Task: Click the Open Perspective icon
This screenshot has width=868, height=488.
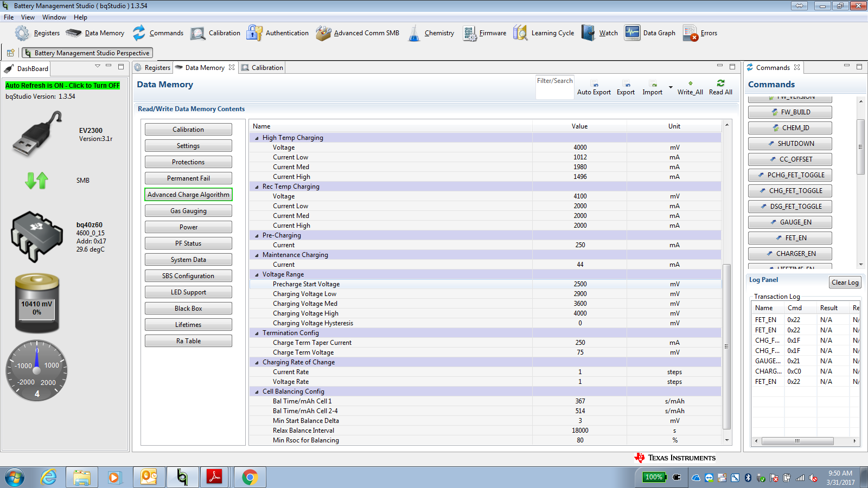Action: point(11,53)
